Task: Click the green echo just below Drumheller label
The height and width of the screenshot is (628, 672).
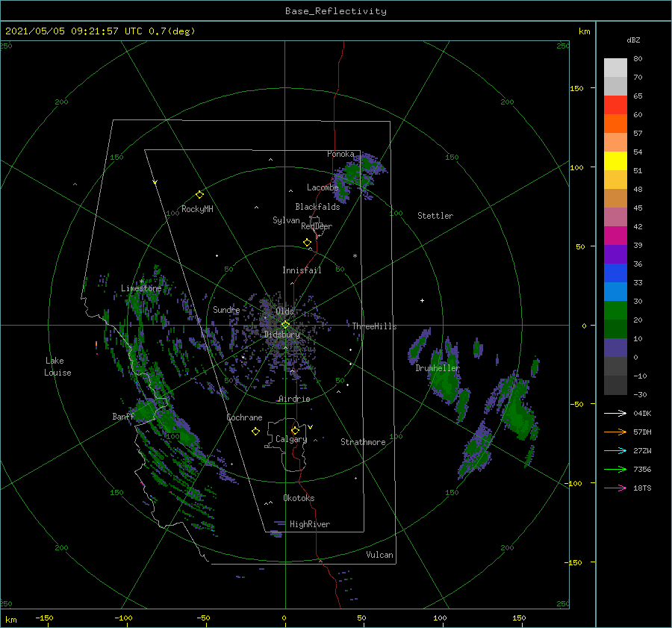Action: 446,382
